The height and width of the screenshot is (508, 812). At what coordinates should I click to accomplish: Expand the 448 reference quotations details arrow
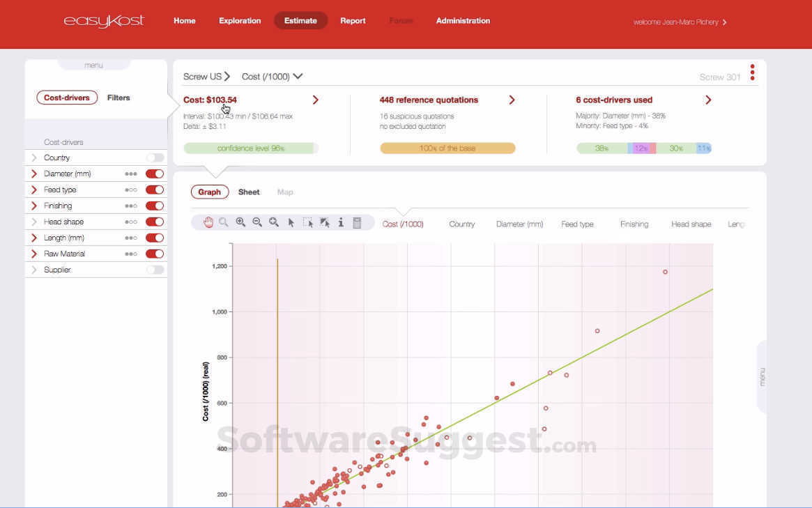(x=512, y=100)
